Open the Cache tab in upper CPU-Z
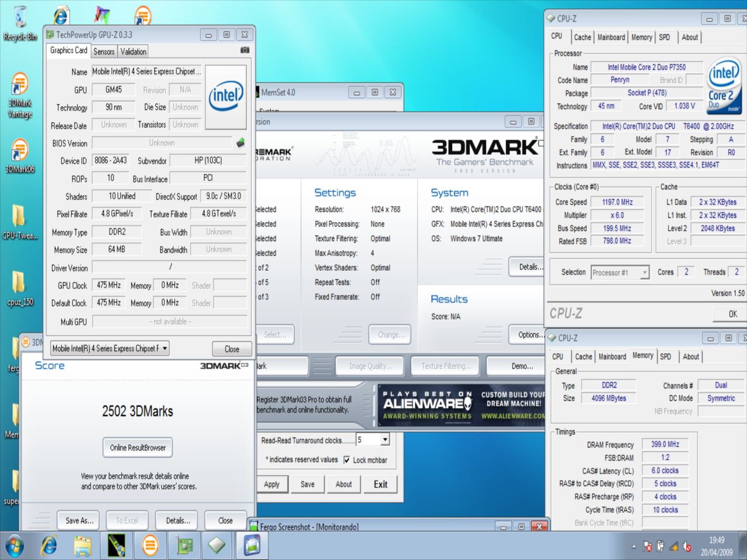The width and height of the screenshot is (747, 560). pyautogui.click(x=582, y=37)
